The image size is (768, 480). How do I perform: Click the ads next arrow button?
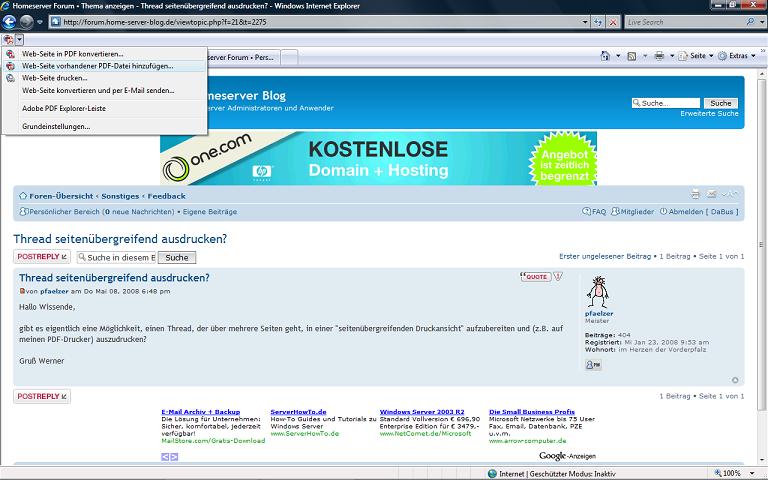click(x=174, y=457)
